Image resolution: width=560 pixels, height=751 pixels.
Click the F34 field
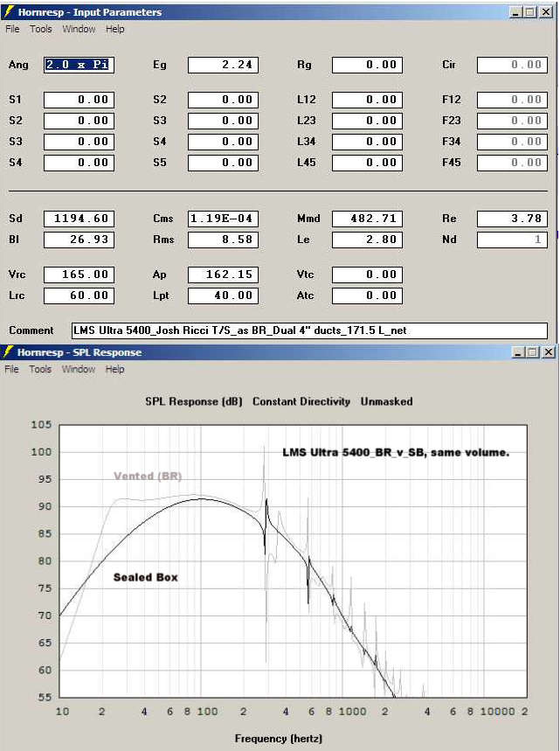coord(512,142)
